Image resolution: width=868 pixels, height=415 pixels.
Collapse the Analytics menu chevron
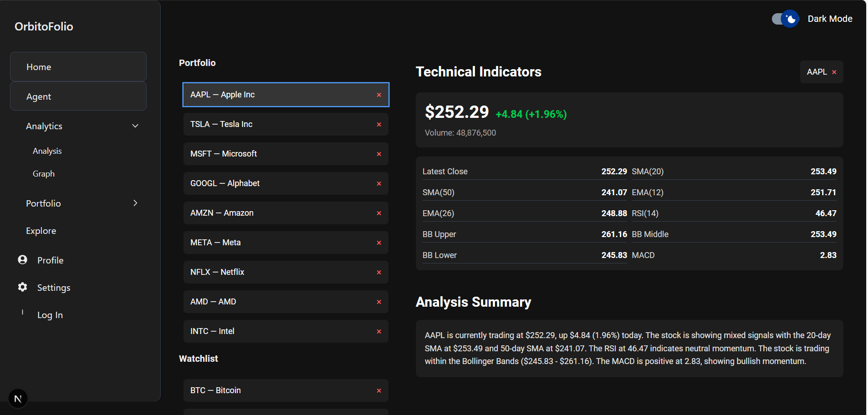[135, 126]
